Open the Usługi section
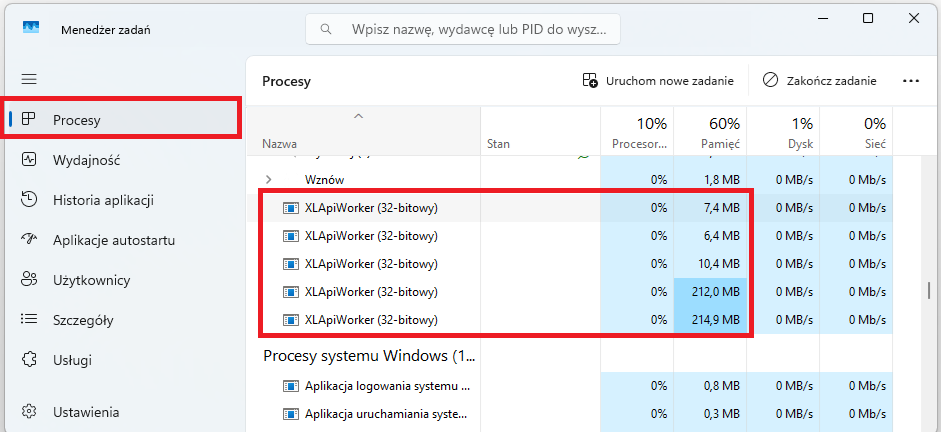The width and height of the screenshot is (941, 432). click(x=124, y=361)
